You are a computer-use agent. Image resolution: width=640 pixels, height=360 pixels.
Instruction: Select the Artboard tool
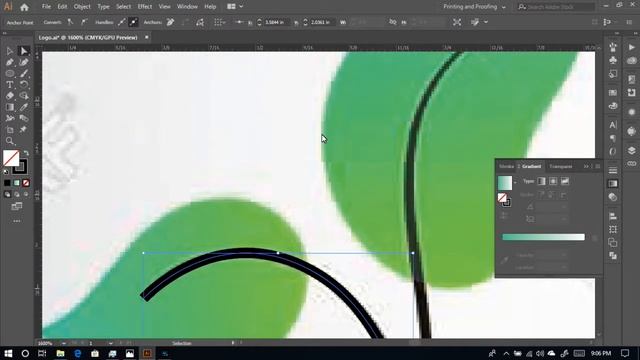point(10,130)
